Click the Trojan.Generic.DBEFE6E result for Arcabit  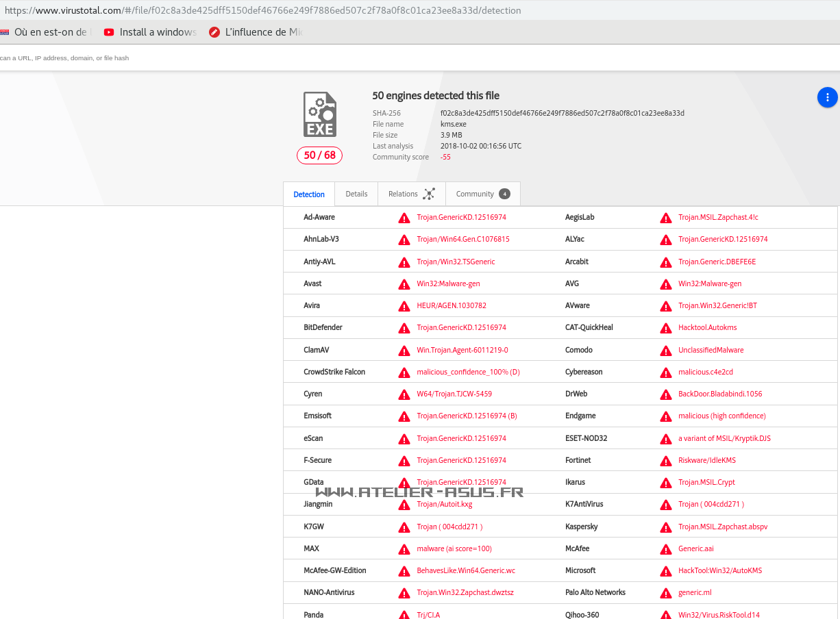(x=717, y=262)
